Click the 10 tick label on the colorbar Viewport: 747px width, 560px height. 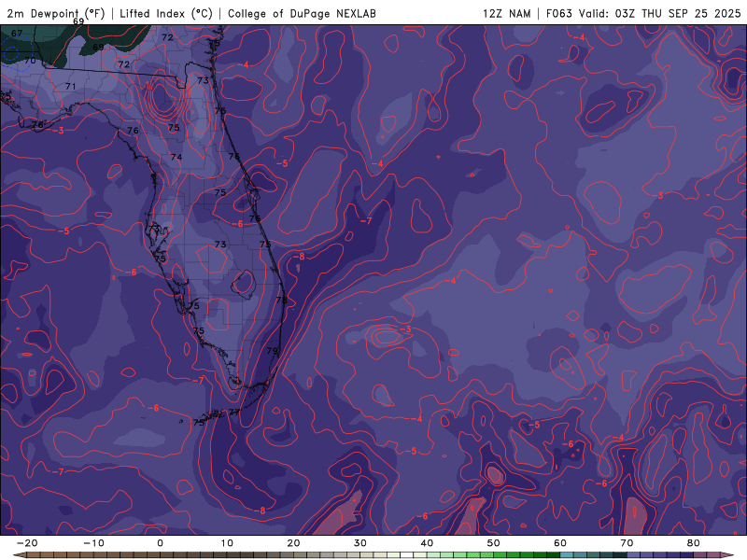(227, 543)
